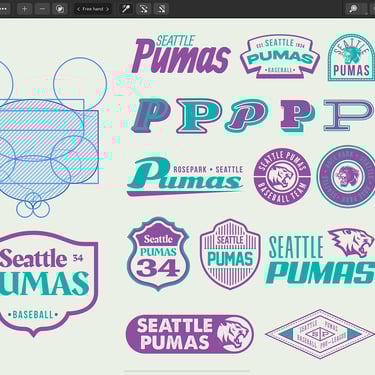
Task: Select the plus add-shapes mode
Action: click(x=24, y=9)
